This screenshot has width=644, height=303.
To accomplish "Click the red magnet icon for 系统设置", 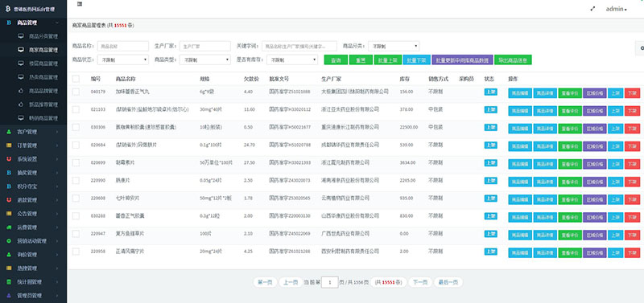I will 9,158.
